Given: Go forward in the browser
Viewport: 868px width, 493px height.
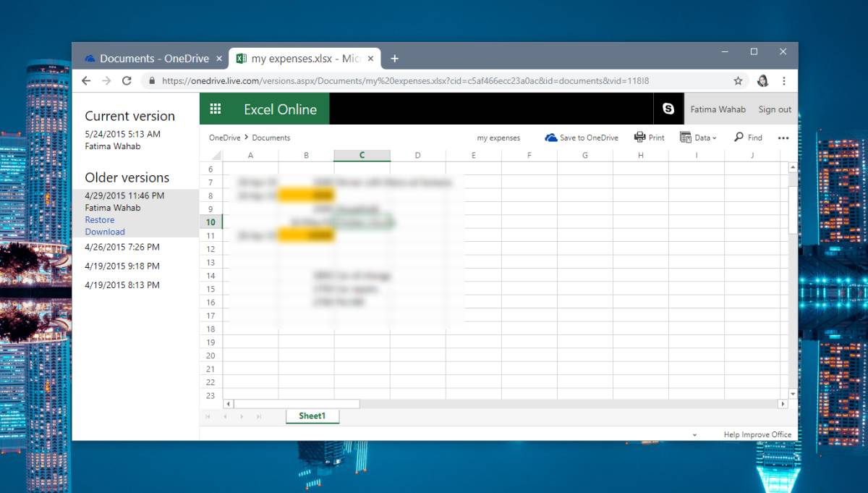Looking at the screenshot, I should point(106,81).
